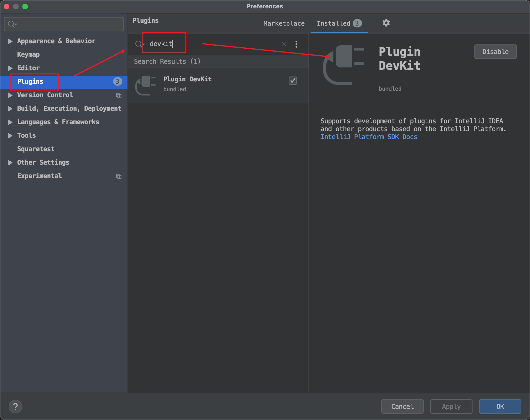Screen dimensions: 530x420
Task: Close the Preferences window with red button
Action: pos(7,6)
